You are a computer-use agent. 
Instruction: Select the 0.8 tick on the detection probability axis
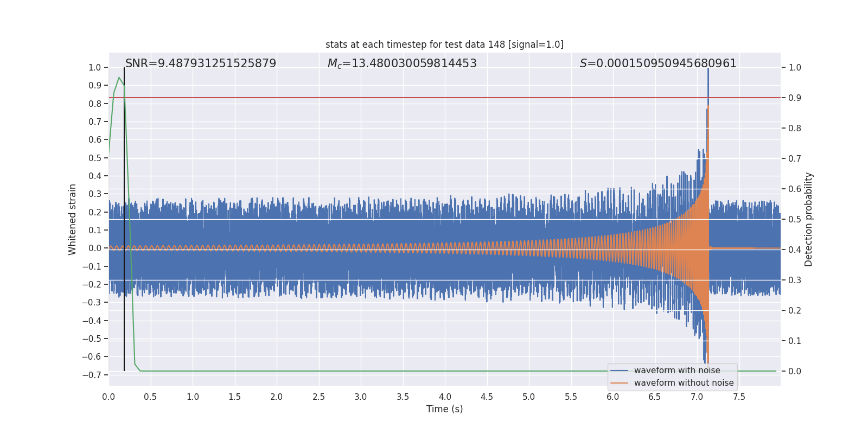[x=795, y=128]
